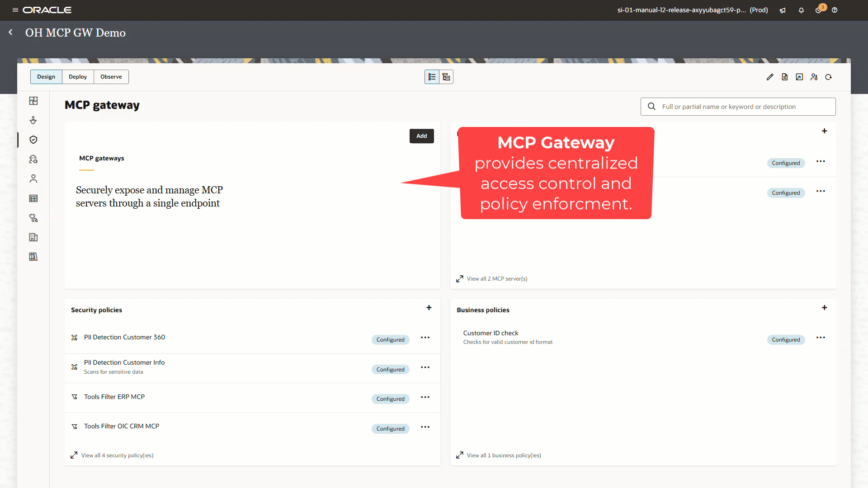
Task: Open the table grid sidebar icon
Action: click(33, 198)
